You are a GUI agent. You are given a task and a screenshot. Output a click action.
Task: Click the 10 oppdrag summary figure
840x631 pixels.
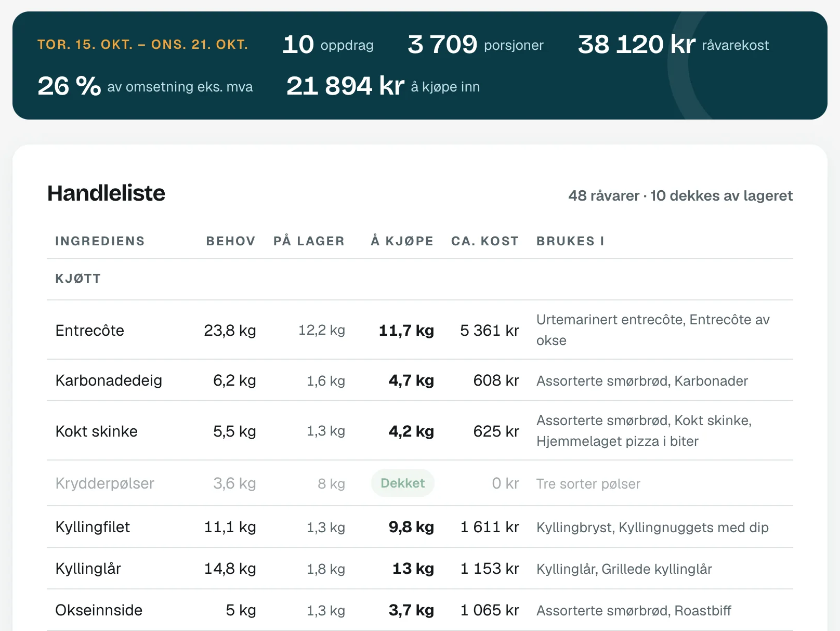click(x=328, y=45)
